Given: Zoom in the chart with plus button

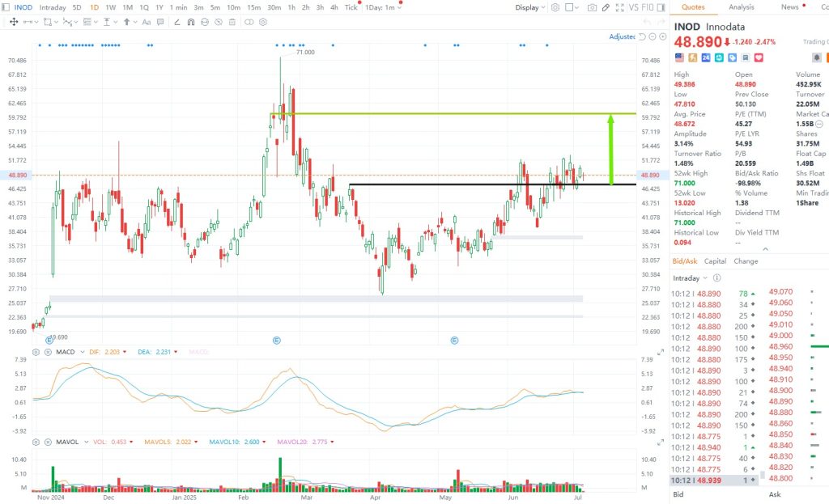Looking at the screenshot, I should (x=664, y=37).
